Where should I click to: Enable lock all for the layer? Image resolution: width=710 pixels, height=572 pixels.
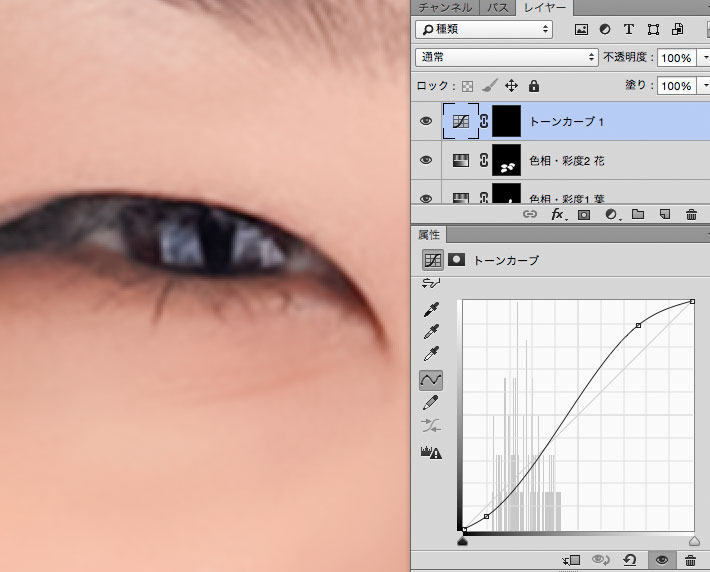[533, 87]
